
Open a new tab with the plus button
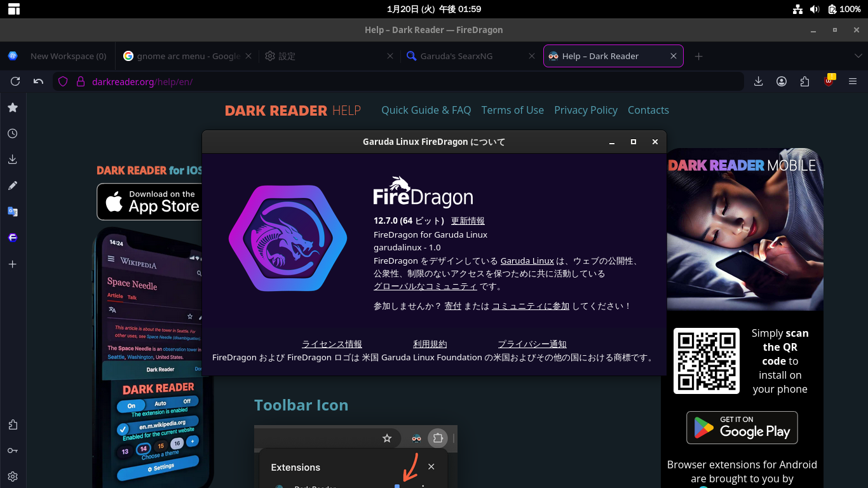[x=698, y=56]
